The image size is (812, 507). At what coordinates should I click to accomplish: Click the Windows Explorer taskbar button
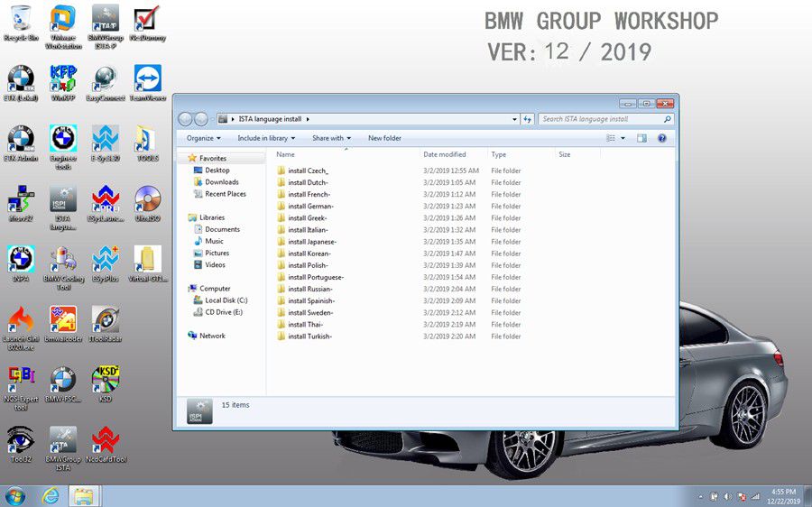[83, 496]
